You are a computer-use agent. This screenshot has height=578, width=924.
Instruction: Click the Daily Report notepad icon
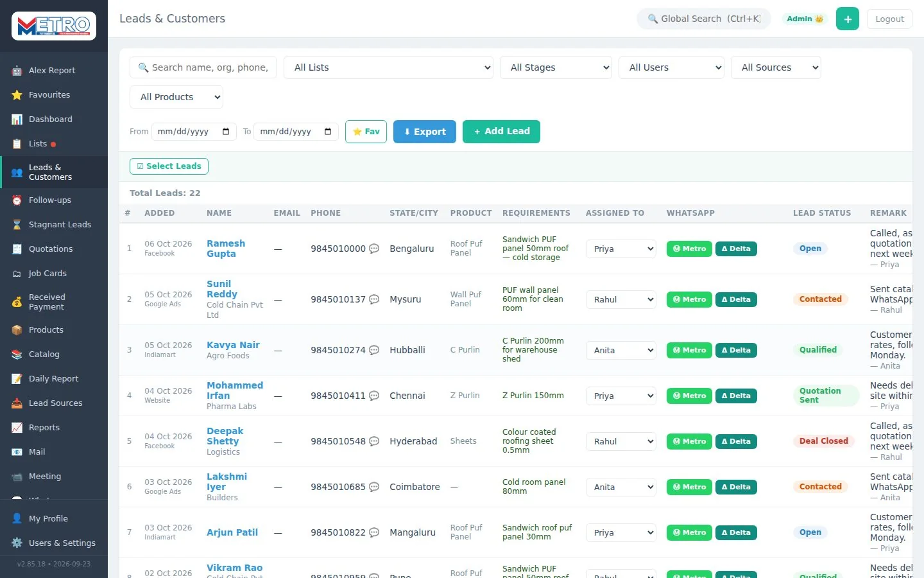pyautogui.click(x=17, y=379)
